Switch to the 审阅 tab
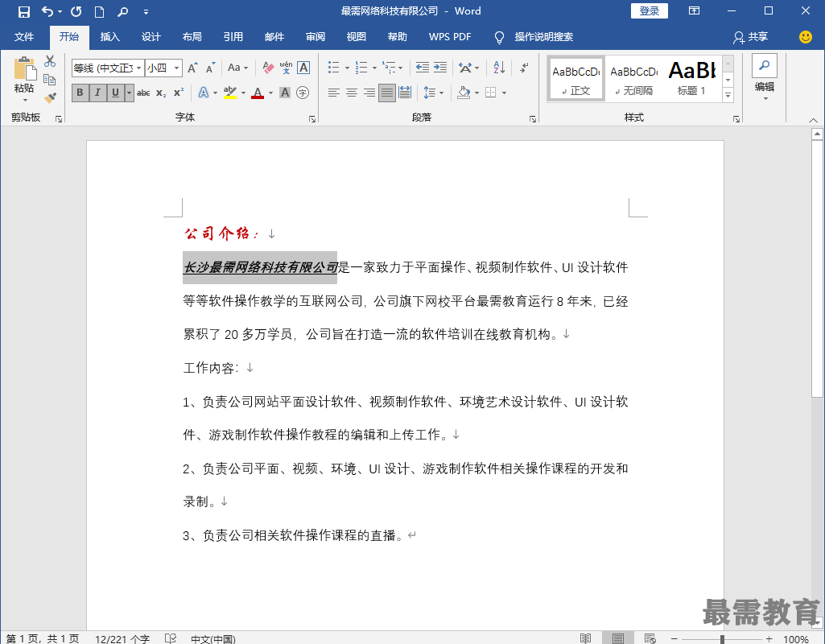This screenshot has width=825, height=644. pyautogui.click(x=316, y=37)
